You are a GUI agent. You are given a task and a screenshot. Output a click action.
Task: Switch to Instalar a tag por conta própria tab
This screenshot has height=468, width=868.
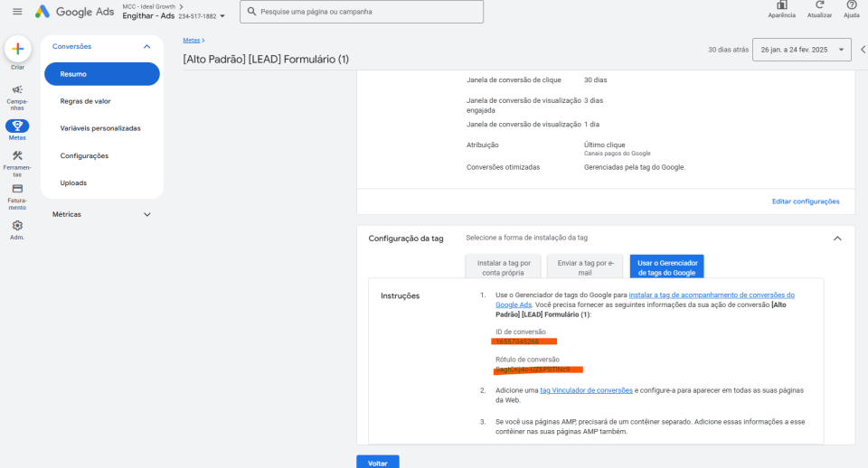[x=504, y=267]
